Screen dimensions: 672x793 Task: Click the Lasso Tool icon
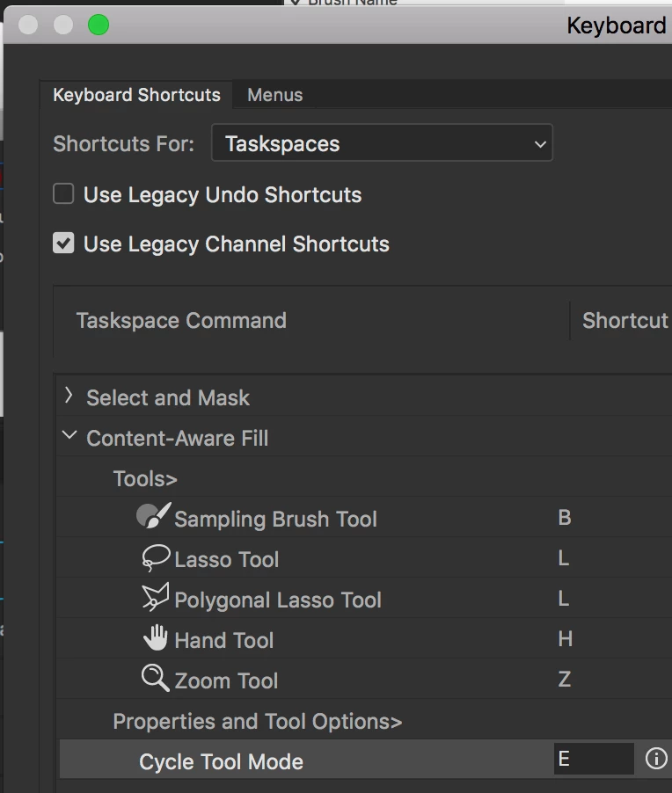pyautogui.click(x=155, y=558)
